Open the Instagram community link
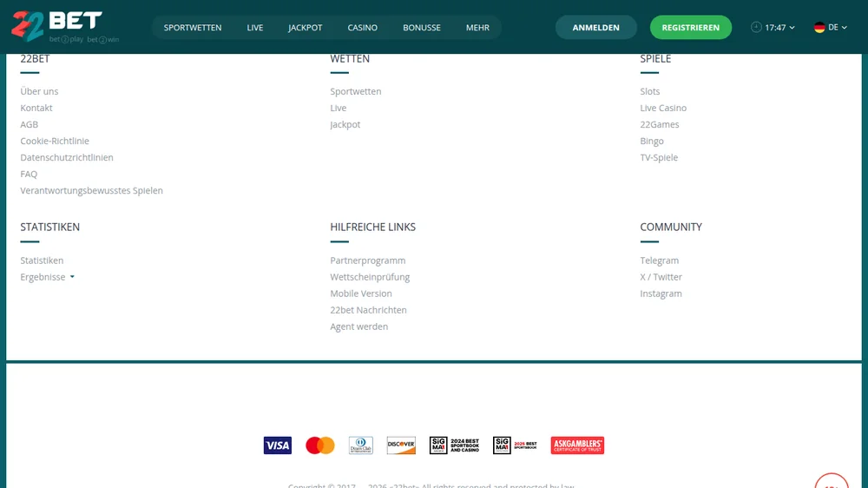Viewport: 868px width, 488px height. (x=661, y=293)
